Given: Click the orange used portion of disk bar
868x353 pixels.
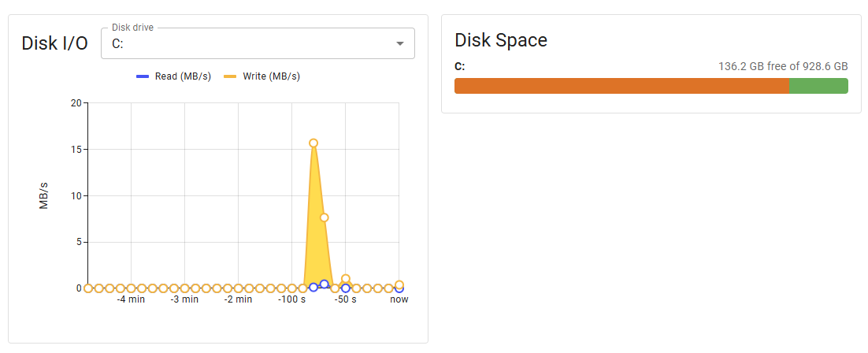Looking at the screenshot, I should tap(621, 86).
